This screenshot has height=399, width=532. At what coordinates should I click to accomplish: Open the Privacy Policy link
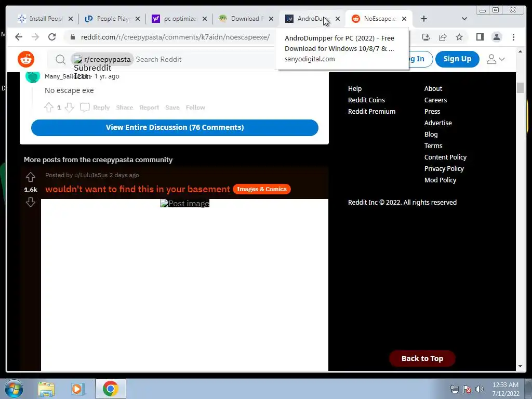click(444, 169)
